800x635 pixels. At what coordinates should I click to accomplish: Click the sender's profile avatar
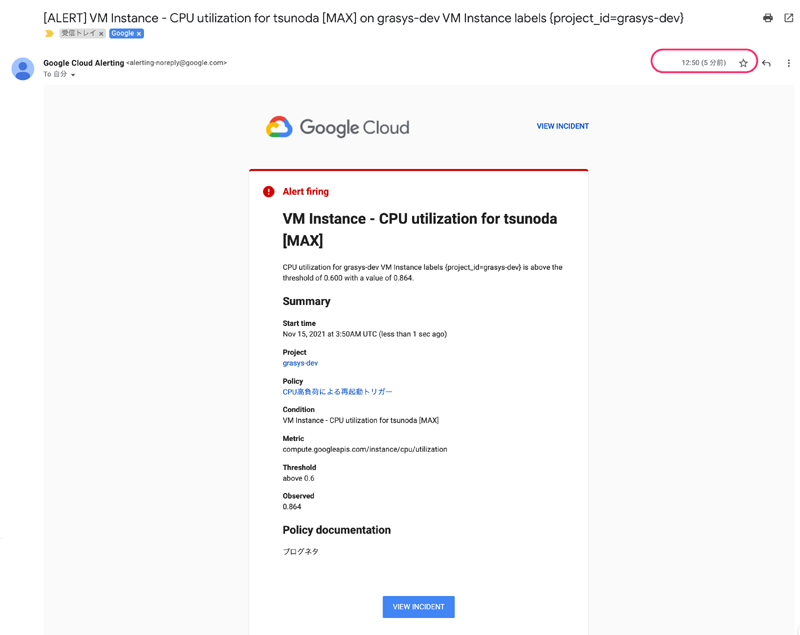pyautogui.click(x=22, y=68)
